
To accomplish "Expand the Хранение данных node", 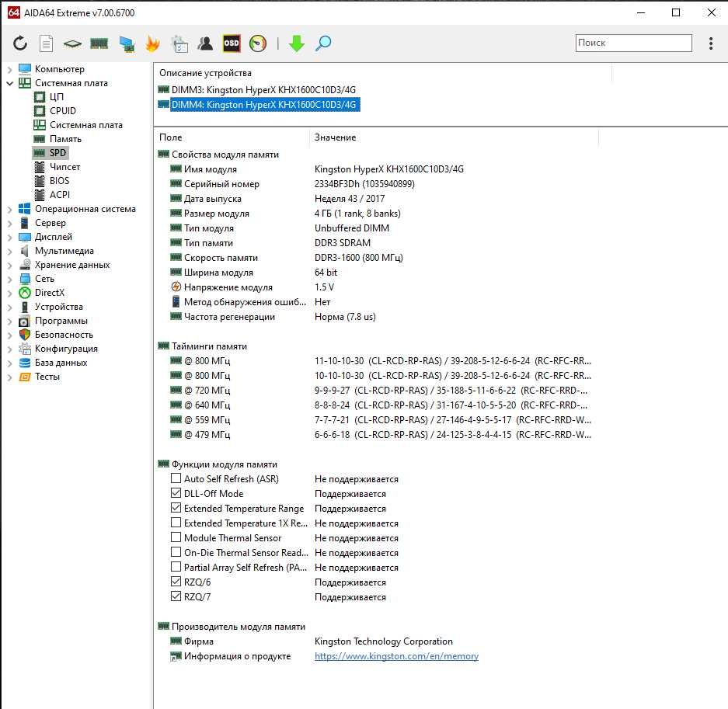I will [x=10, y=265].
